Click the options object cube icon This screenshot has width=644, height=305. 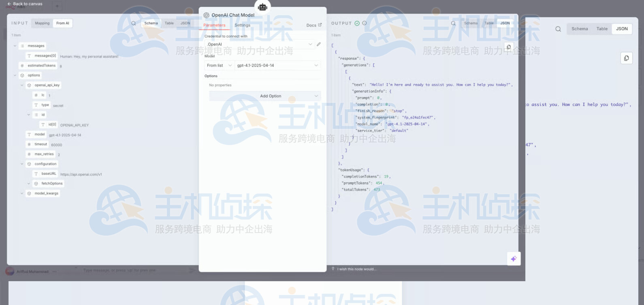[22, 75]
